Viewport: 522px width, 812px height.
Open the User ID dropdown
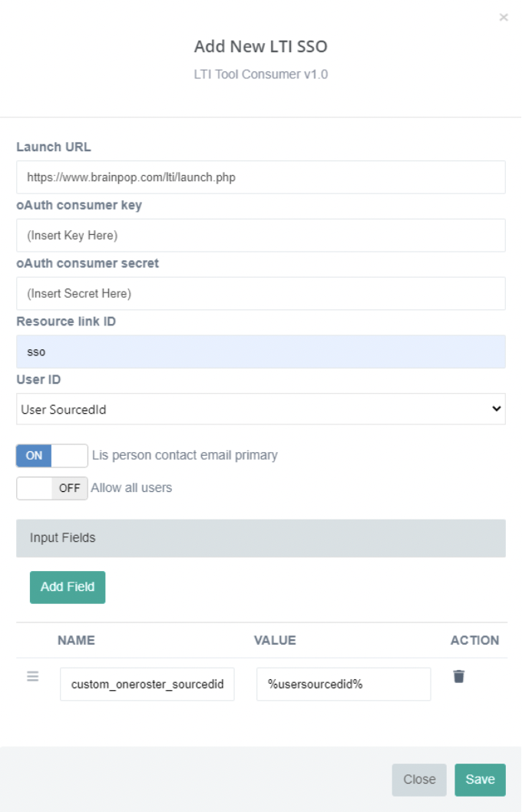pyautogui.click(x=260, y=409)
